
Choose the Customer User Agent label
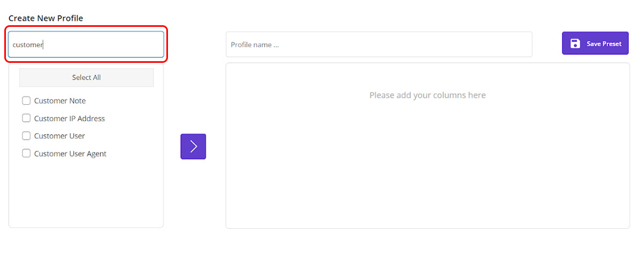70,154
